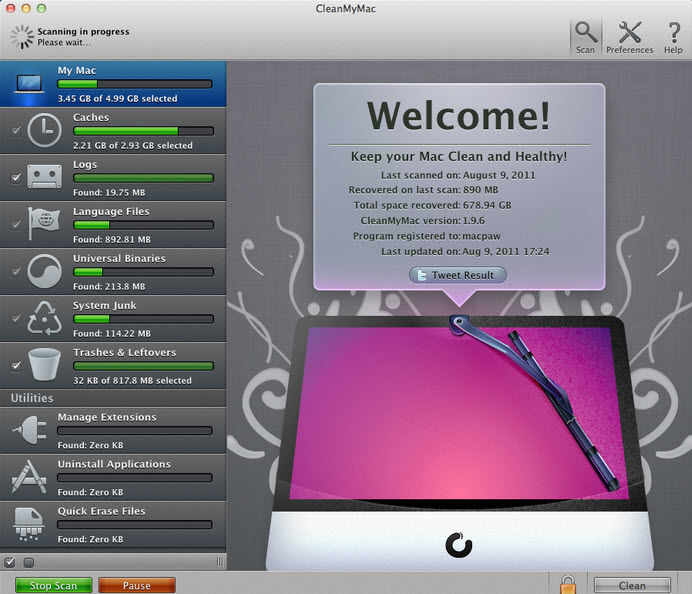Screen dimensions: 692x594
Task: Toggle the Universal Binaries checkbox
Action: (x=16, y=272)
